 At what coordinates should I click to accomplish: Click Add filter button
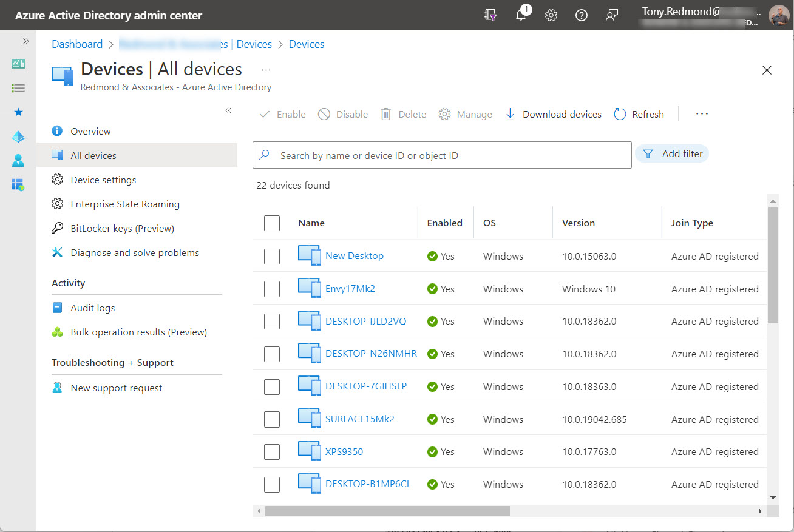tap(672, 154)
